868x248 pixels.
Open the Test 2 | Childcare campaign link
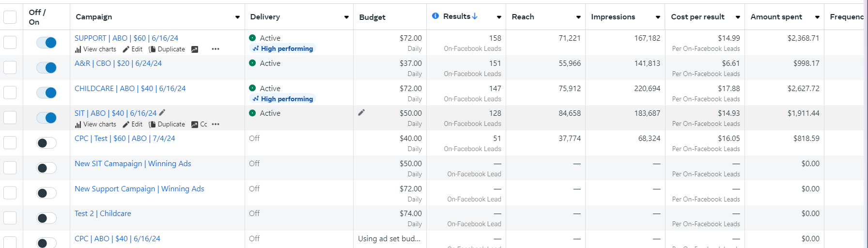pos(103,214)
